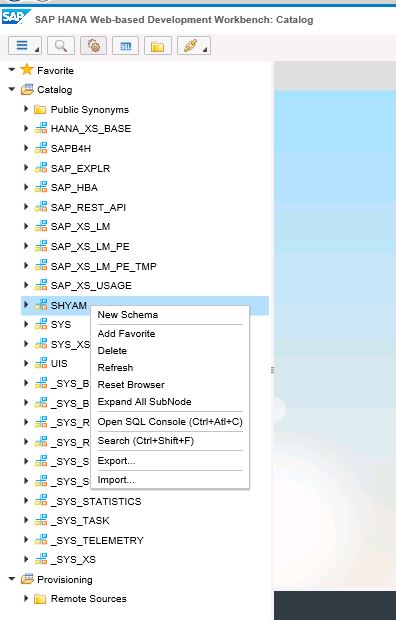Expand the SAP_XS_LM_PE_TMP schema arrow
Screen dimensions: 396x620
click(x=26, y=265)
